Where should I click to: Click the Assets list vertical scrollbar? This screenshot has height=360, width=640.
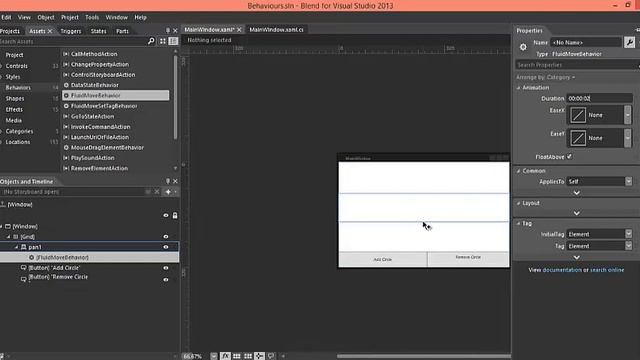(x=176, y=98)
